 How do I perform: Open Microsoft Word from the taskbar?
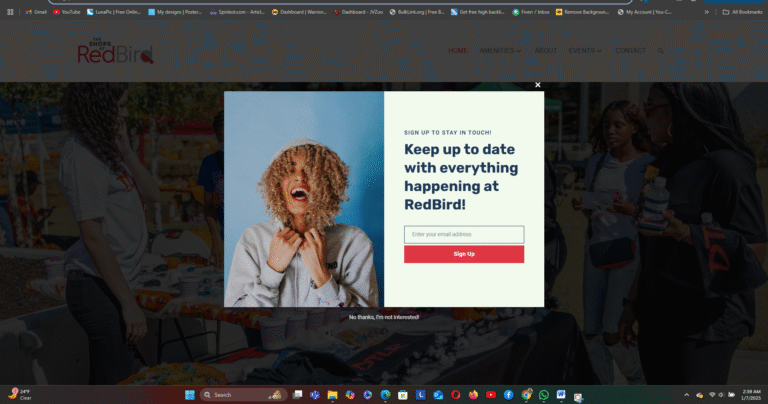coord(561,395)
